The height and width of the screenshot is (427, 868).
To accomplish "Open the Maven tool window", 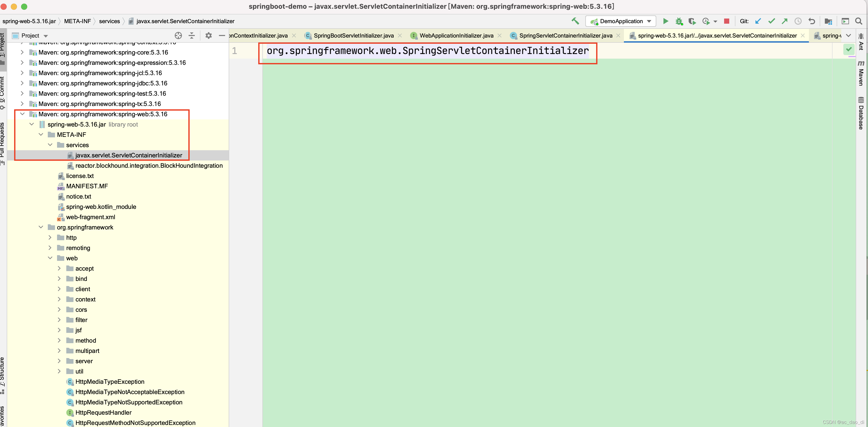I will click(861, 74).
